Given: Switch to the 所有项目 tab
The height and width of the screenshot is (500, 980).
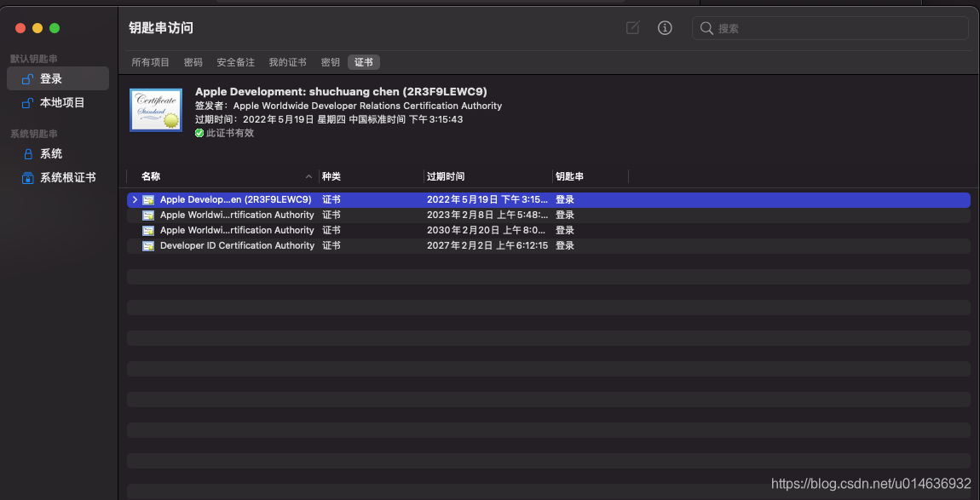Looking at the screenshot, I should click(x=151, y=62).
